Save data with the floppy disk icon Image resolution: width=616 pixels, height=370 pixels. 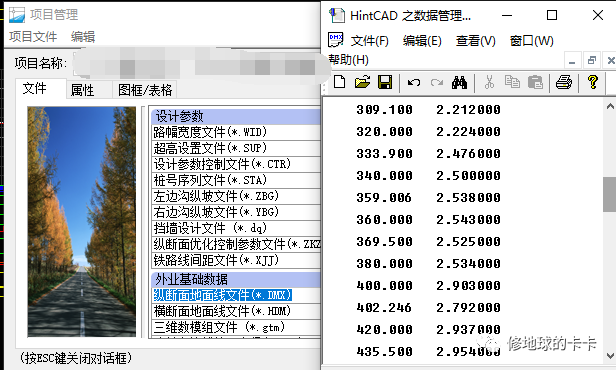coord(385,82)
